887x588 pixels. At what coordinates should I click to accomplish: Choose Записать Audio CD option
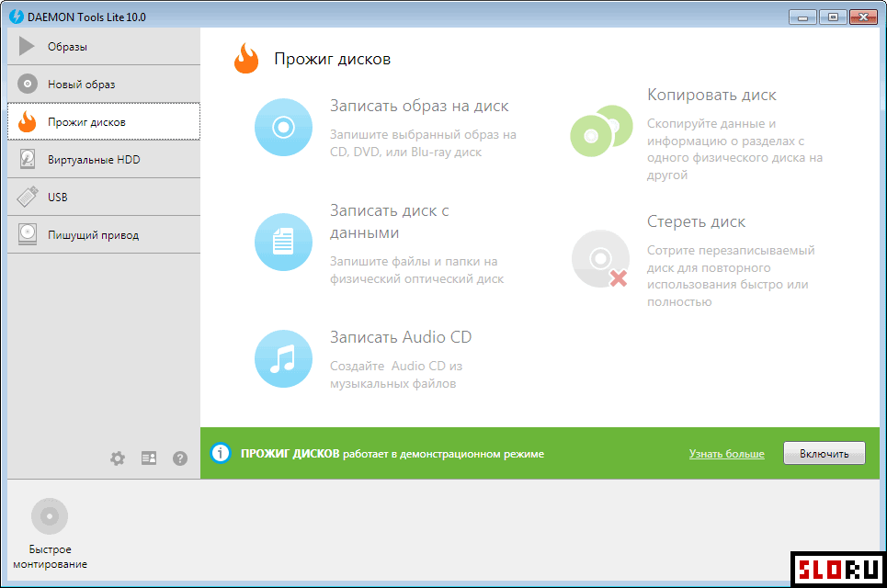[401, 337]
